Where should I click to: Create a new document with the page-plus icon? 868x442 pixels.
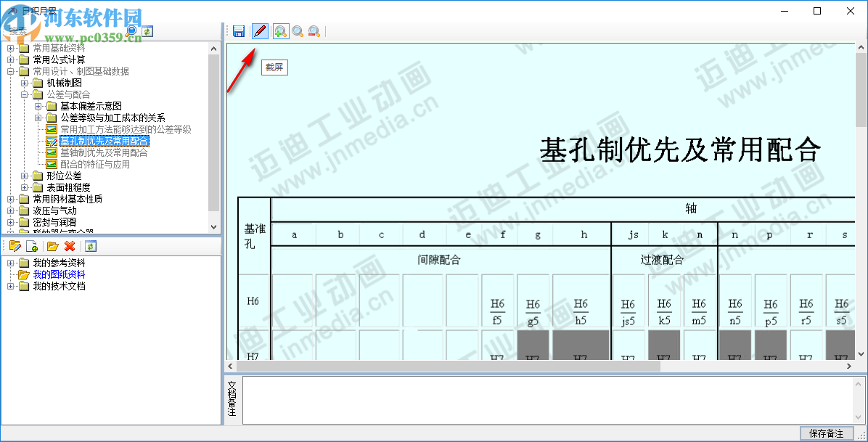coord(31,246)
